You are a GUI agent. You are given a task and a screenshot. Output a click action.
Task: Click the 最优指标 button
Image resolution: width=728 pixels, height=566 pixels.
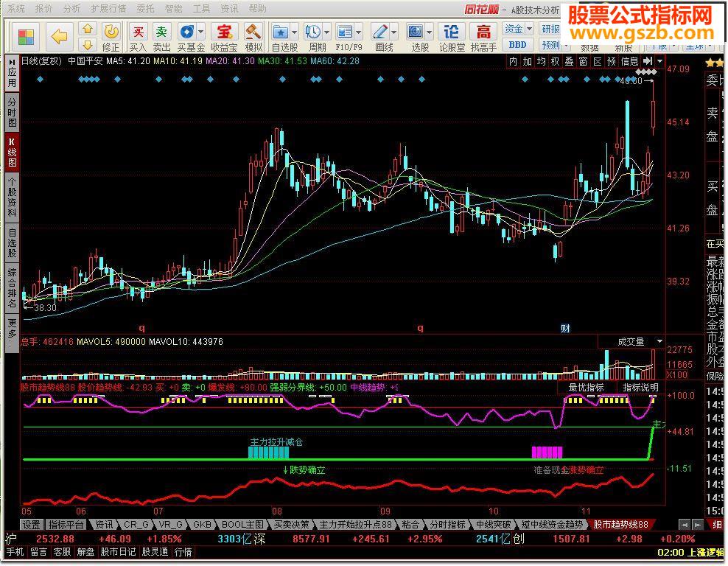click(587, 387)
